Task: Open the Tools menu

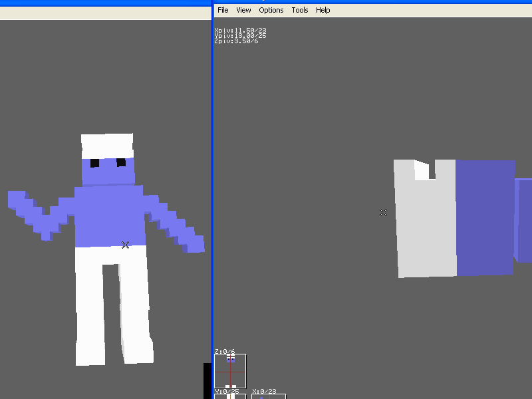Action: coord(299,10)
